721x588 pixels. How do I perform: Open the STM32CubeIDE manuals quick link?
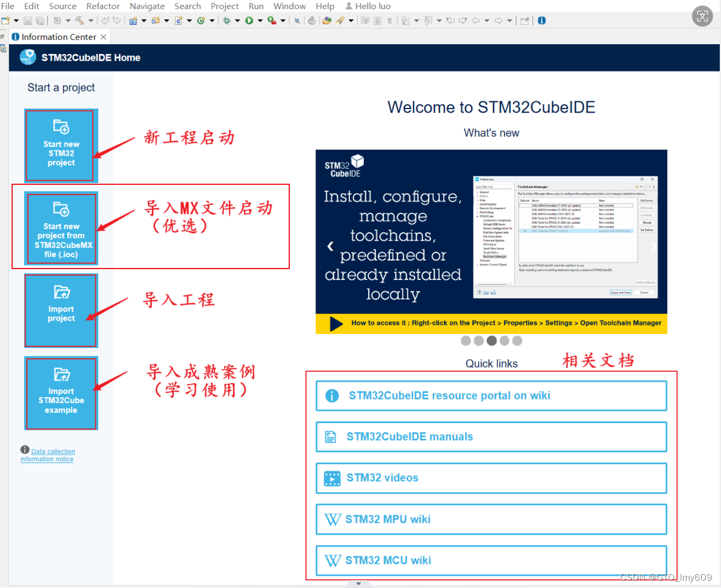tap(491, 436)
